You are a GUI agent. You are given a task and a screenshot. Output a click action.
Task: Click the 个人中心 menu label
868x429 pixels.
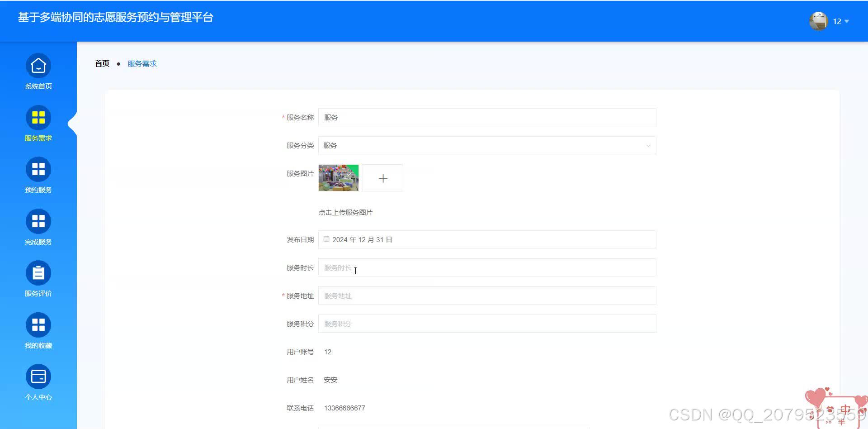tap(38, 397)
